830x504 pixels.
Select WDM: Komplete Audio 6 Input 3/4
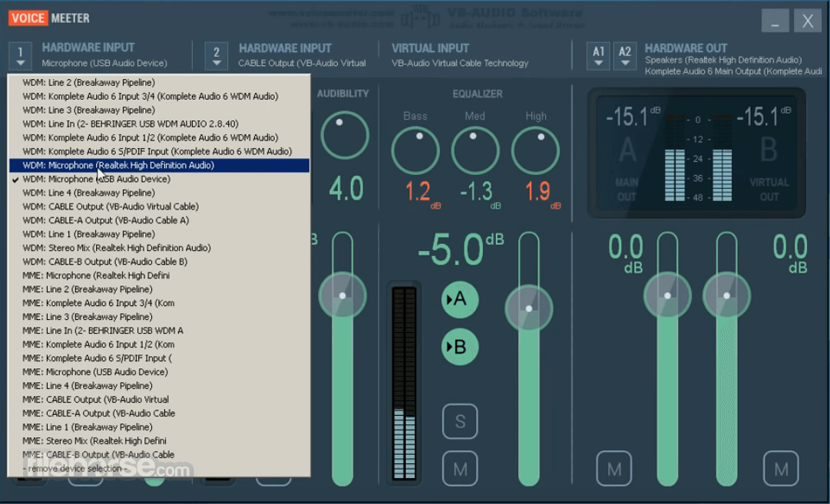coord(160,96)
